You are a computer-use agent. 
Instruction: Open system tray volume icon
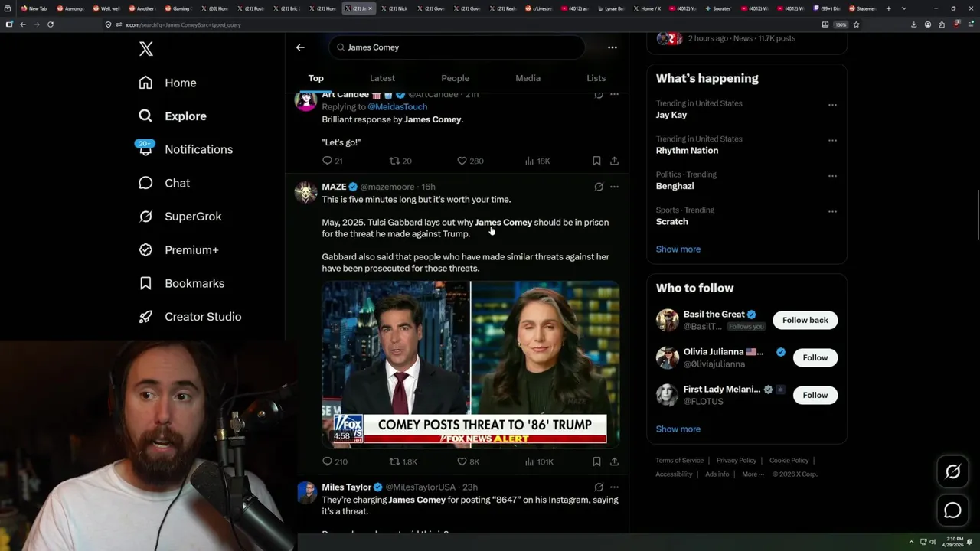tap(933, 542)
